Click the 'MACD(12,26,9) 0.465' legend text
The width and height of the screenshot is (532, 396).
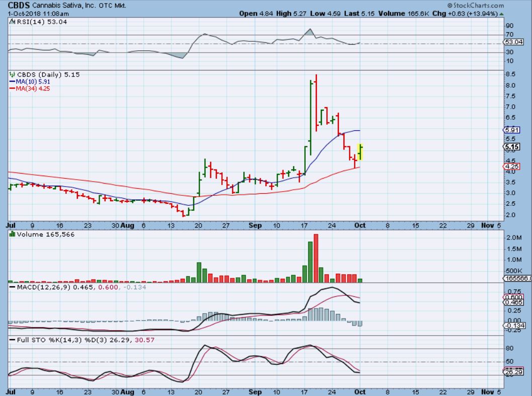click(55, 287)
